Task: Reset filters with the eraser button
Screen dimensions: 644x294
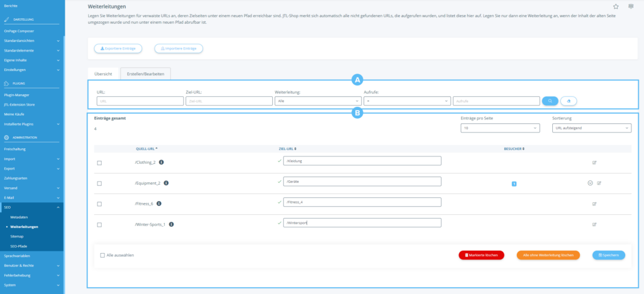Action: click(x=568, y=101)
